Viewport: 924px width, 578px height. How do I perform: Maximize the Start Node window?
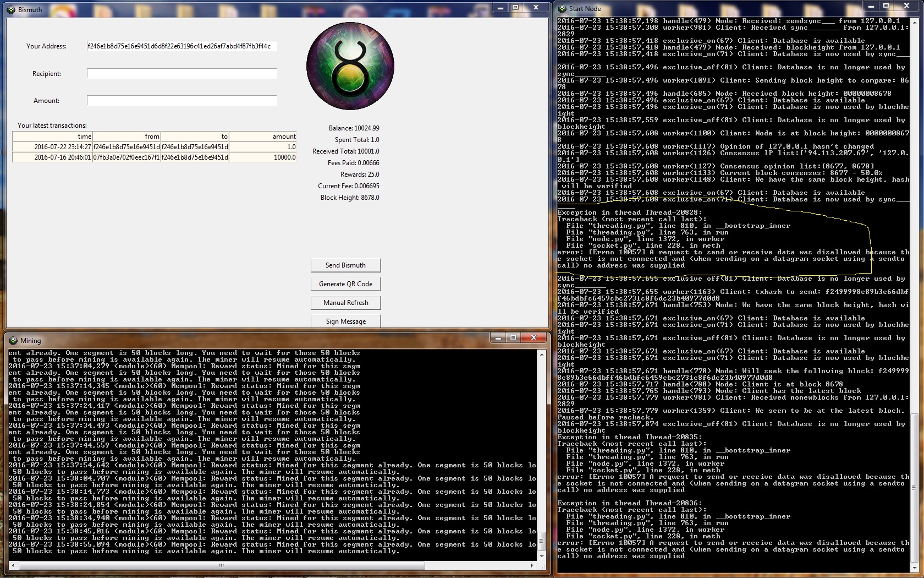886,6
